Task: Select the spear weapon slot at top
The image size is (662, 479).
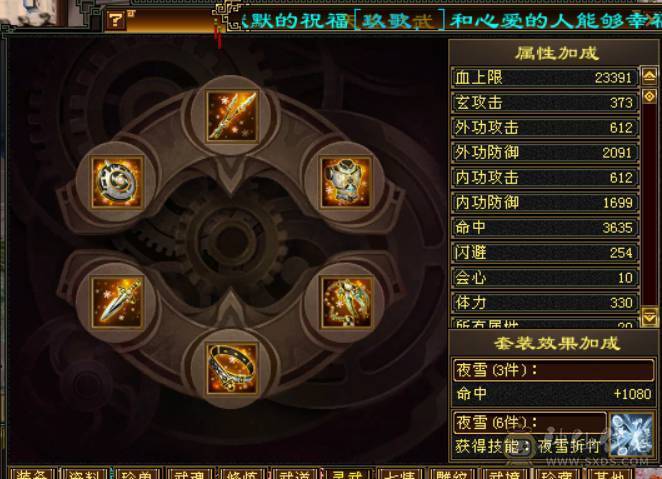Action: coord(232,115)
